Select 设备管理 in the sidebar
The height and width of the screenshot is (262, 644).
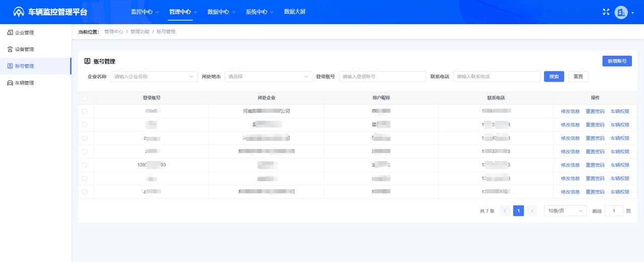pos(36,49)
